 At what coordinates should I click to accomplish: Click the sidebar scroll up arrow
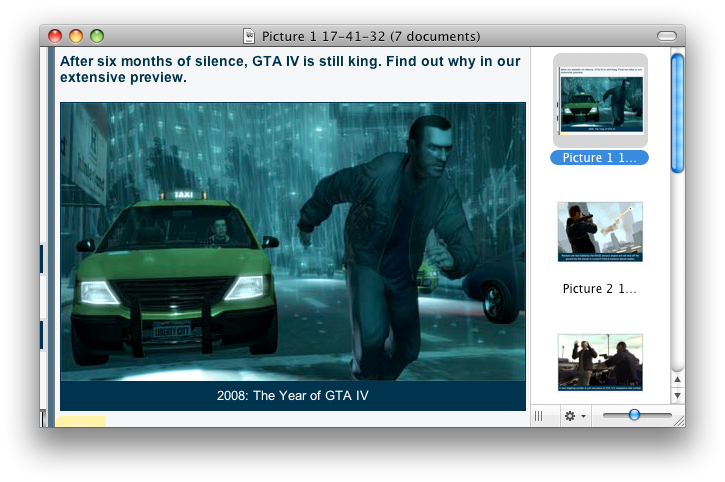click(677, 379)
